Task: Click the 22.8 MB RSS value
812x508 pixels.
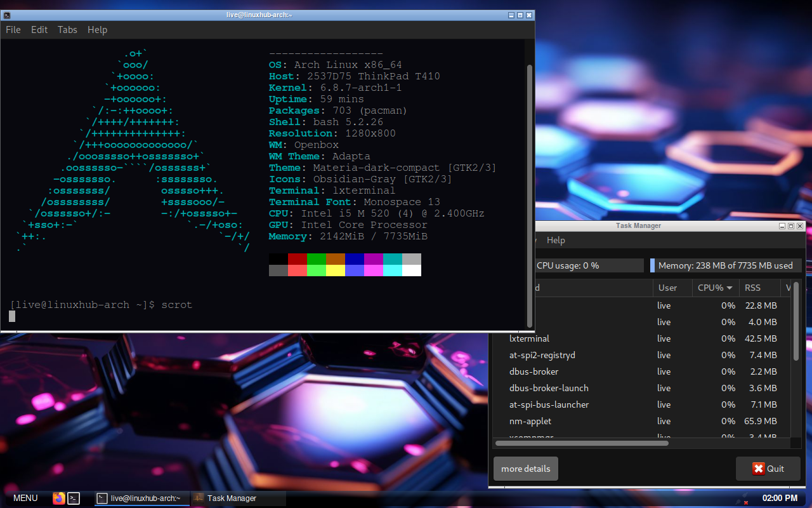Action: 761,305
